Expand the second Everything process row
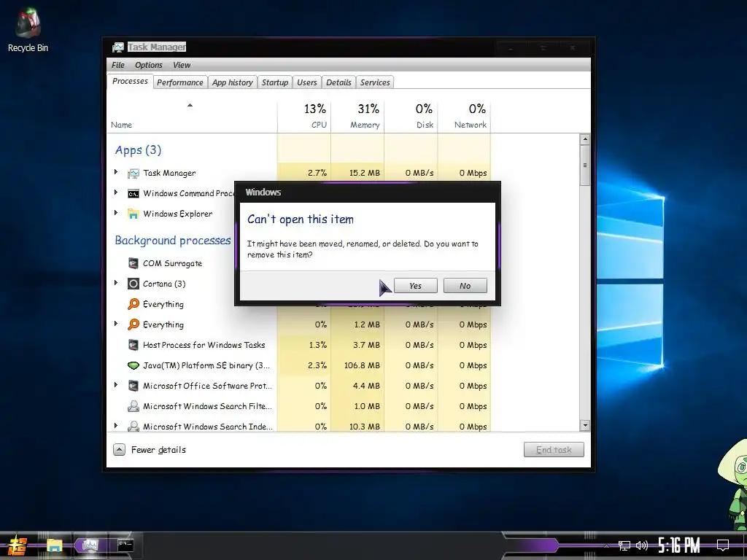Viewport: 747px width, 560px height. pos(116,324)
